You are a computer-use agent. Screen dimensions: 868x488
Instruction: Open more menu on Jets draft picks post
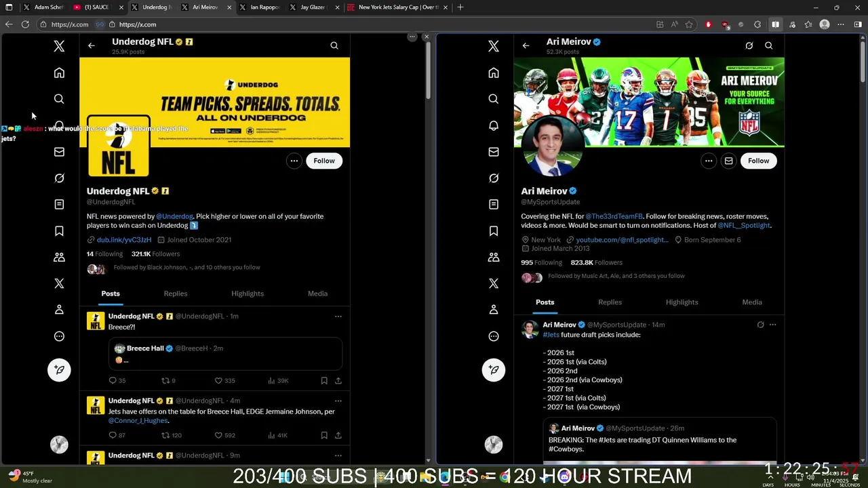(x=772, y=325)
